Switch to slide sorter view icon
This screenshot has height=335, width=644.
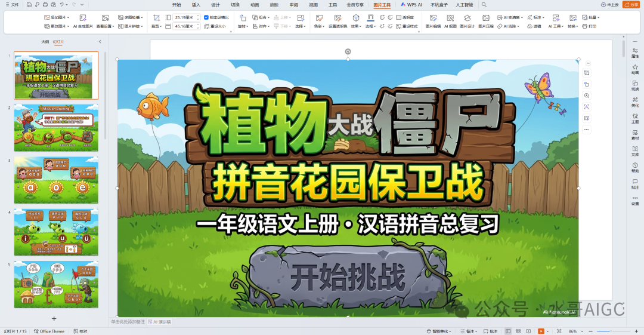tap(518, 331)
